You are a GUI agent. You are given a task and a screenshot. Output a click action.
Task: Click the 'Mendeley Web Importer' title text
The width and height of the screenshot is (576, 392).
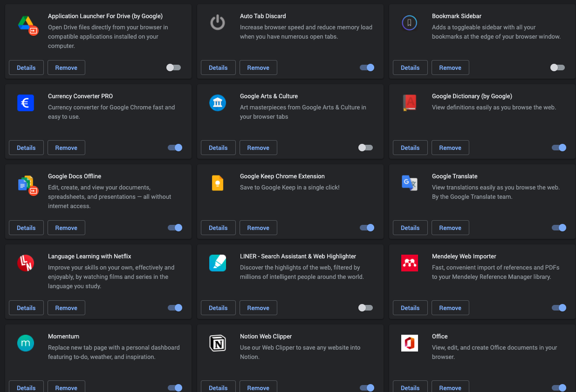pyautogui.click(x=464, y=256)
